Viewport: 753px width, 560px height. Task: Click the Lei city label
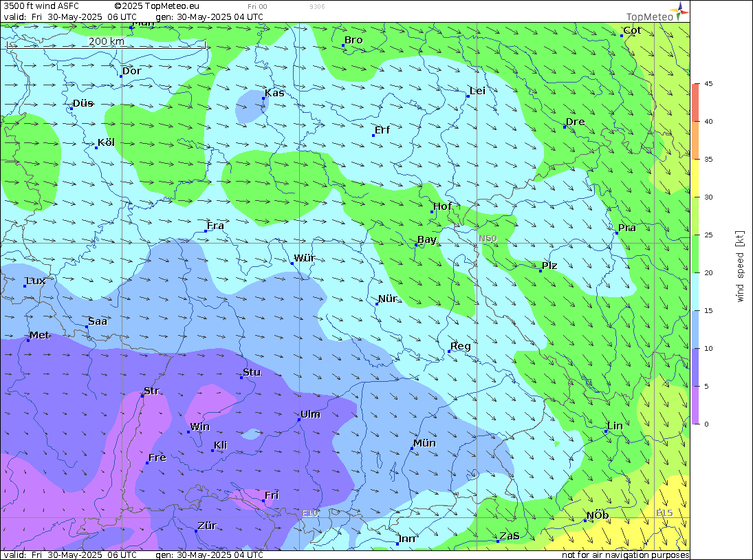(x=477, y=91)
